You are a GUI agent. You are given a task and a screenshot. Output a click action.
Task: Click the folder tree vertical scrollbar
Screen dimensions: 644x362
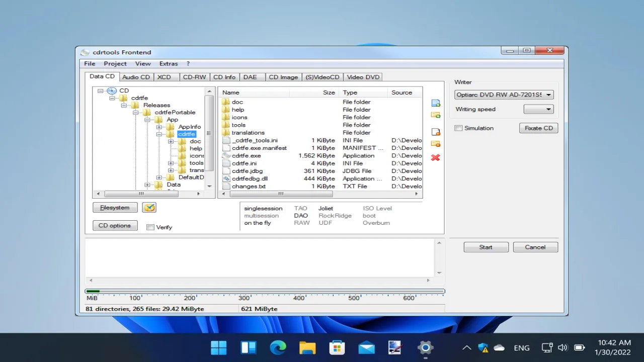point(209,138)
